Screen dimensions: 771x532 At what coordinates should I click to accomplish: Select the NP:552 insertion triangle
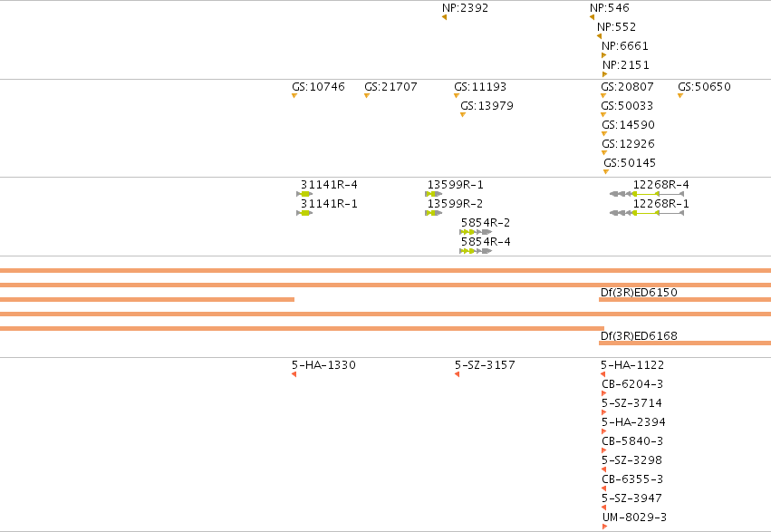click(x=600, y=36)
